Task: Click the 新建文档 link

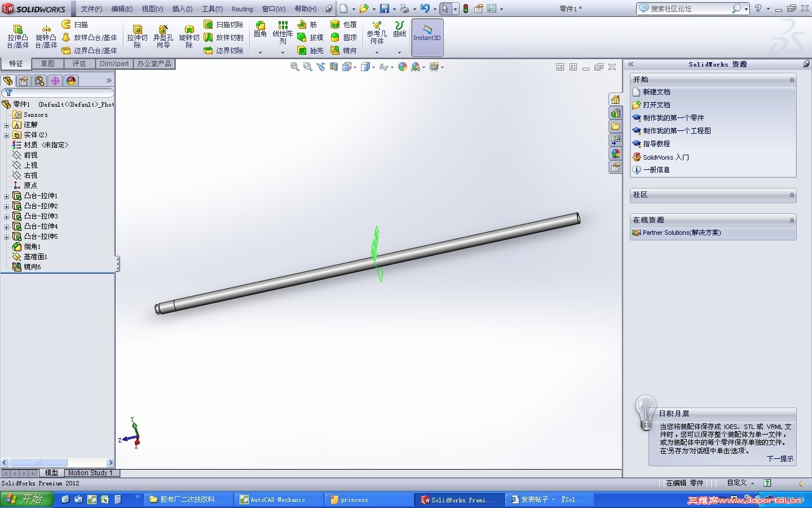Action: (x=656, y=91)
